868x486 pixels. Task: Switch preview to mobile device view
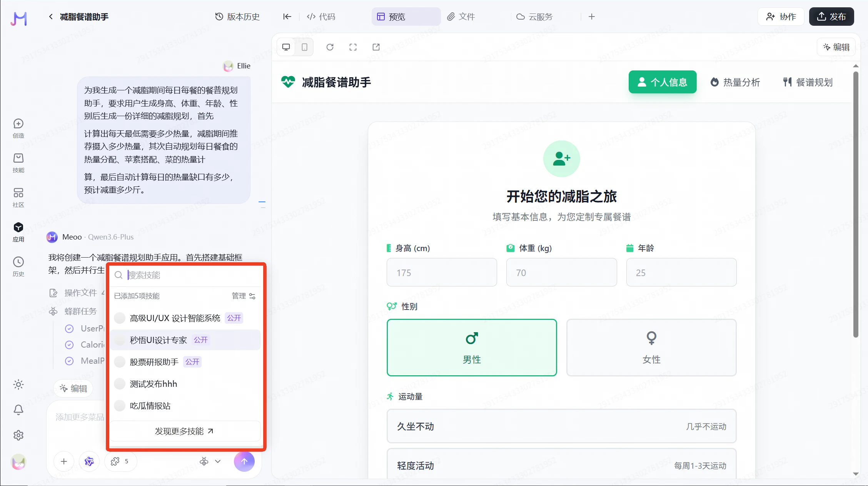coord(304,47)
